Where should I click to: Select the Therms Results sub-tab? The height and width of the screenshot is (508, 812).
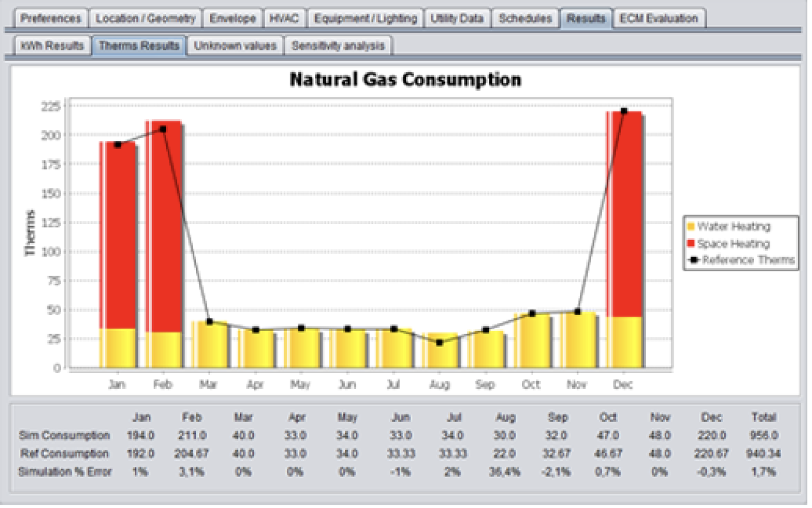[x=139, y=45]
